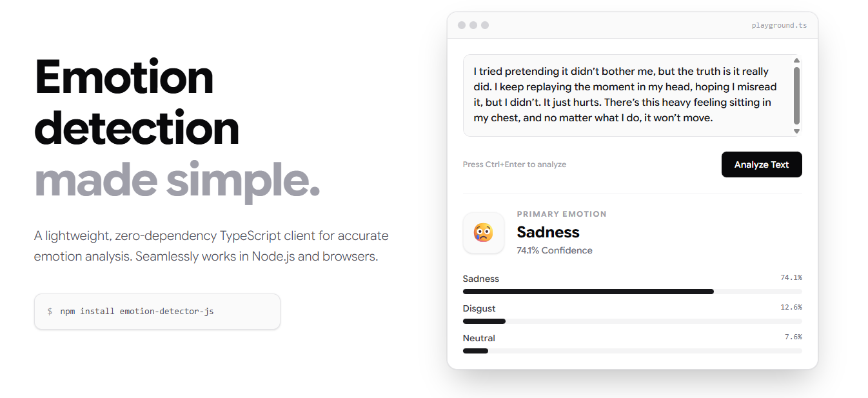
Task: Click the third window dot in title bar
Action: point(485,25)
